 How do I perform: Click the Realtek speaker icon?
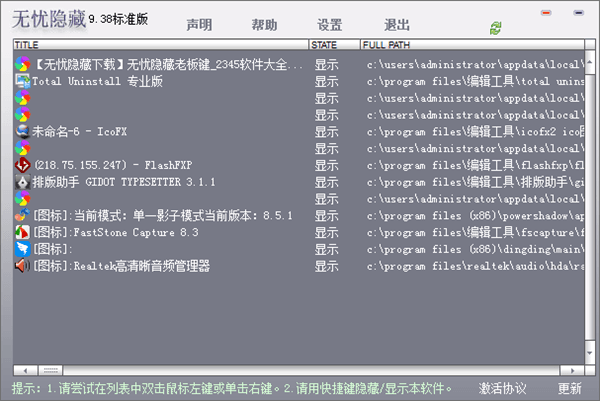pos(22,266)
